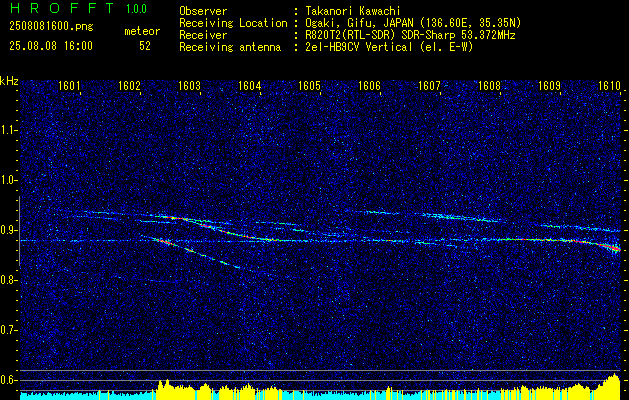Screen dimensions: 629x400
Task: Click the Receiver label
Action: click(203, 35)
